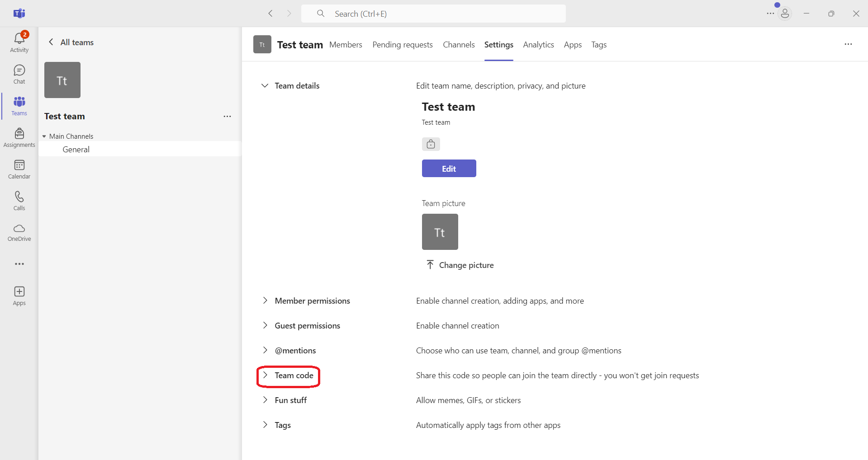This screenshot has width=868, height=460.
Task: Switch to Pending requests tab
Action: pyautogui.click(x=403, y=45)
